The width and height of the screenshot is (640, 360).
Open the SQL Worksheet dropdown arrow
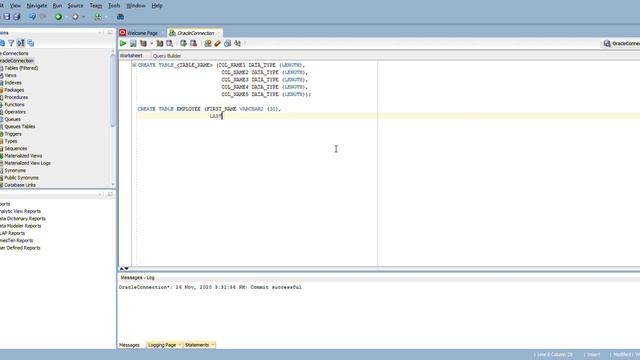click(106, 17)
